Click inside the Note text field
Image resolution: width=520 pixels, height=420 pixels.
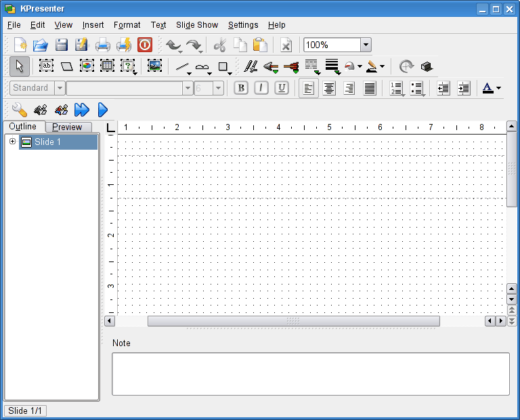[310, 373]
